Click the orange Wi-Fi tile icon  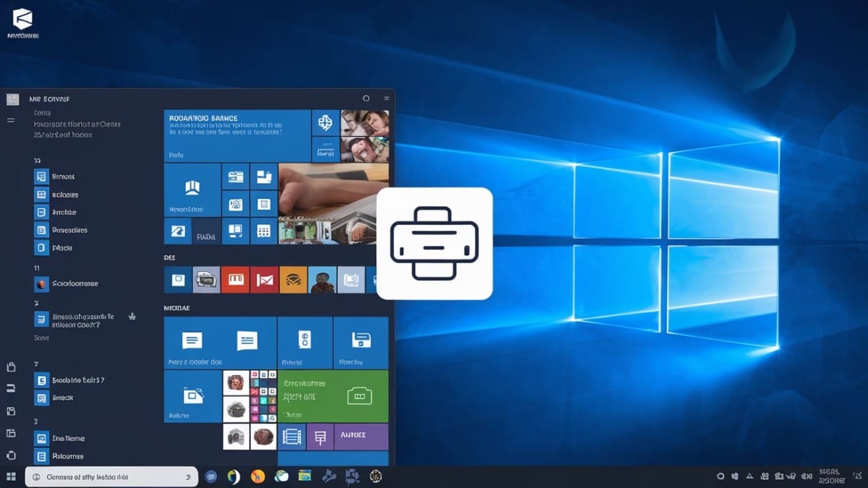pyautogui.click(x=292, y=280)
